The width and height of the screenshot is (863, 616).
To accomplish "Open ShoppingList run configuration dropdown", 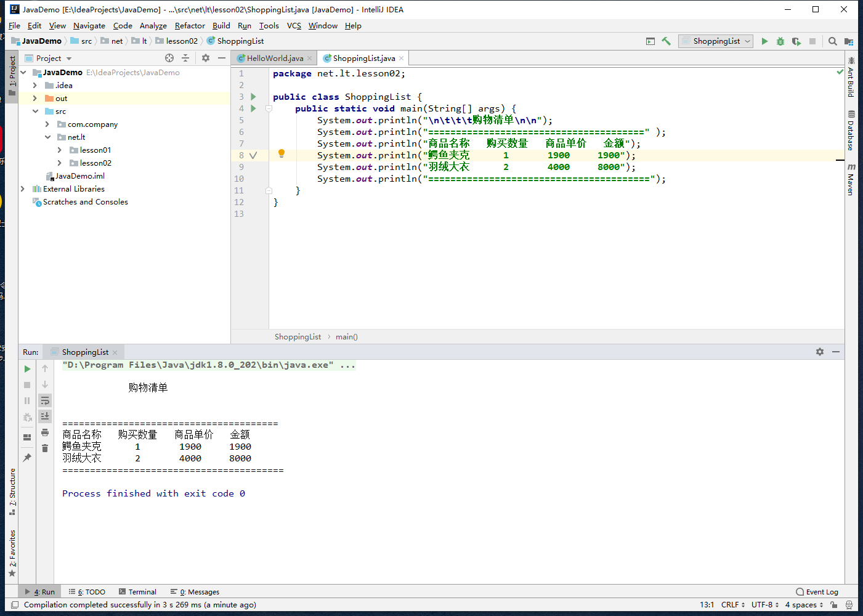I will (716, 41).
